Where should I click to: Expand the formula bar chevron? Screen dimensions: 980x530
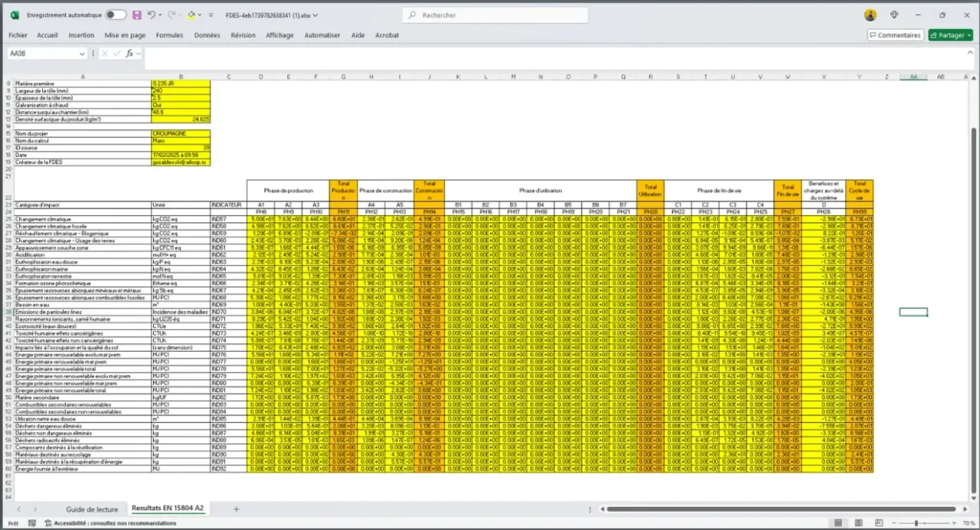(972, 54)
